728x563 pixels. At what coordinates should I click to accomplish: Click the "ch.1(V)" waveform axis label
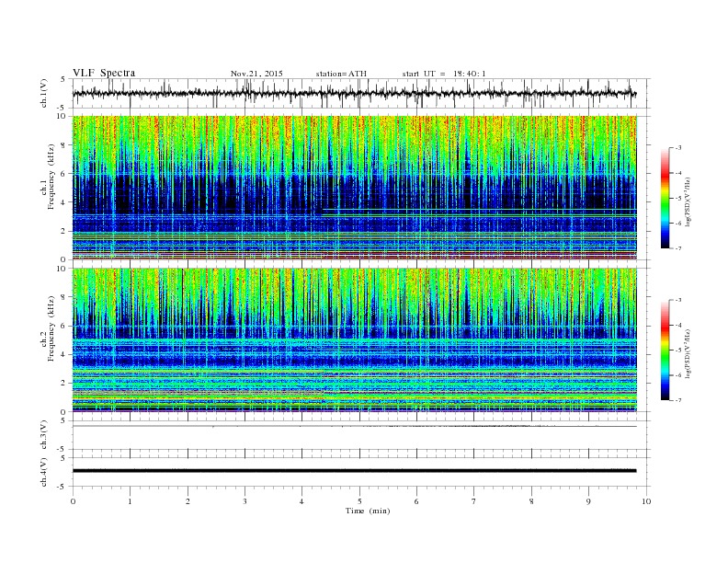coord(44,93)
